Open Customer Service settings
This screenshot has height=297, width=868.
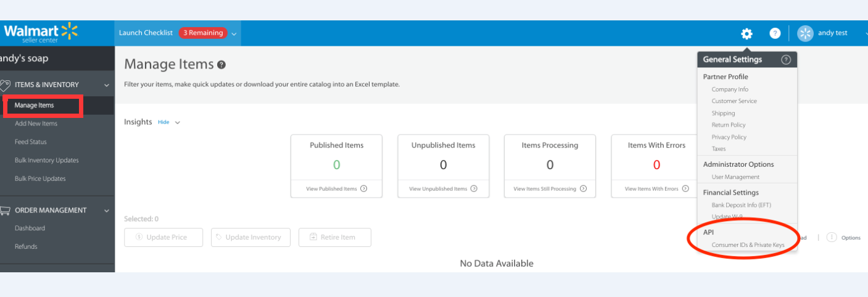734,101
